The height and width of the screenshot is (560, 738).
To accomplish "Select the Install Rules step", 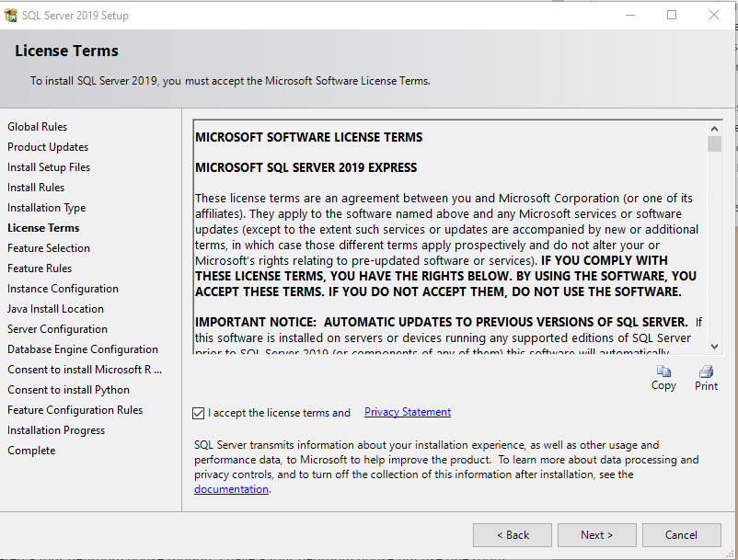I will click(36, 188).
